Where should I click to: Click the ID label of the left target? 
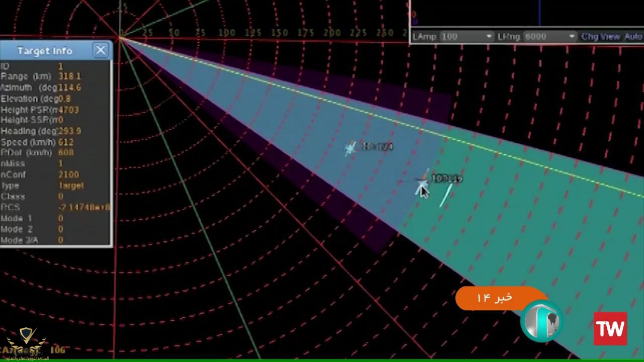point(377,147)
